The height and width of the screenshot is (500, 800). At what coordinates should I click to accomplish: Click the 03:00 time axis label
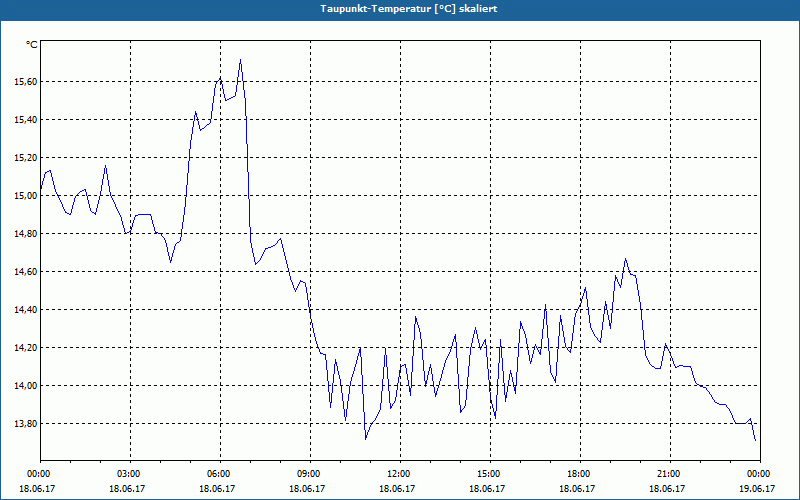pos(131,474)
